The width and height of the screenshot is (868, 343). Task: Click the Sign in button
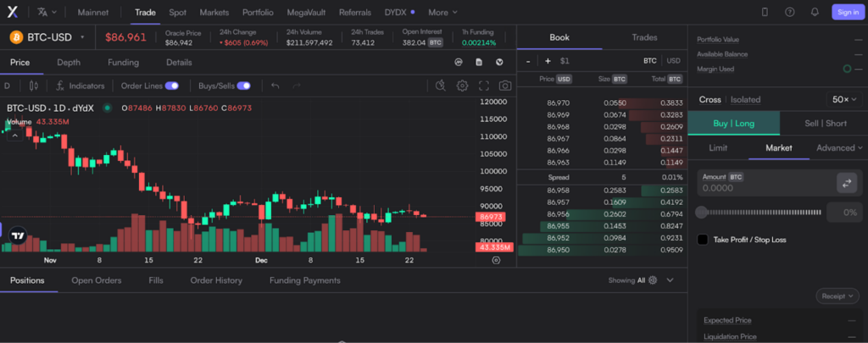(x=848, y=12)
